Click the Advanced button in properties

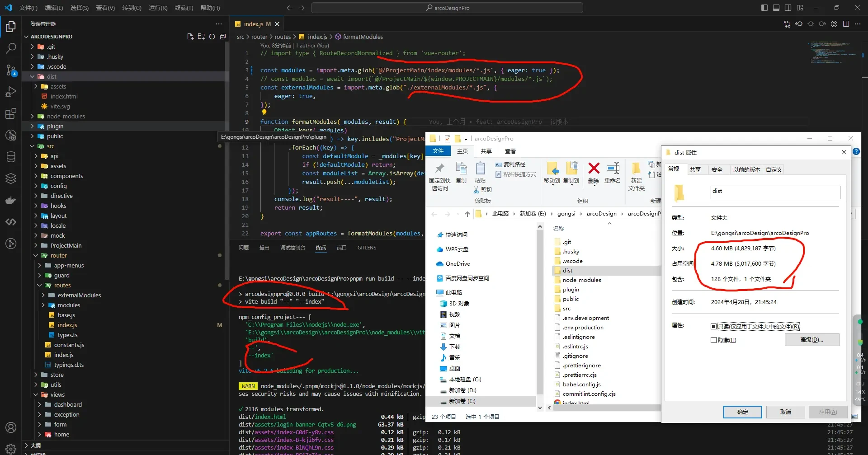pos(812,340)
